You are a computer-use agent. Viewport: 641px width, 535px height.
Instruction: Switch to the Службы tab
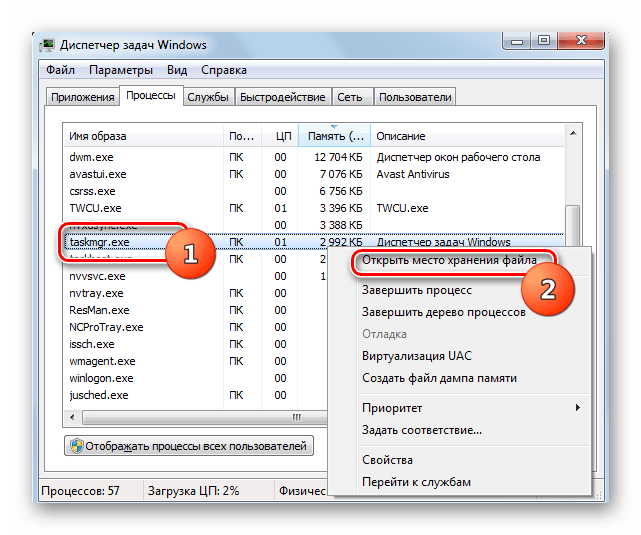pos(208,97)
